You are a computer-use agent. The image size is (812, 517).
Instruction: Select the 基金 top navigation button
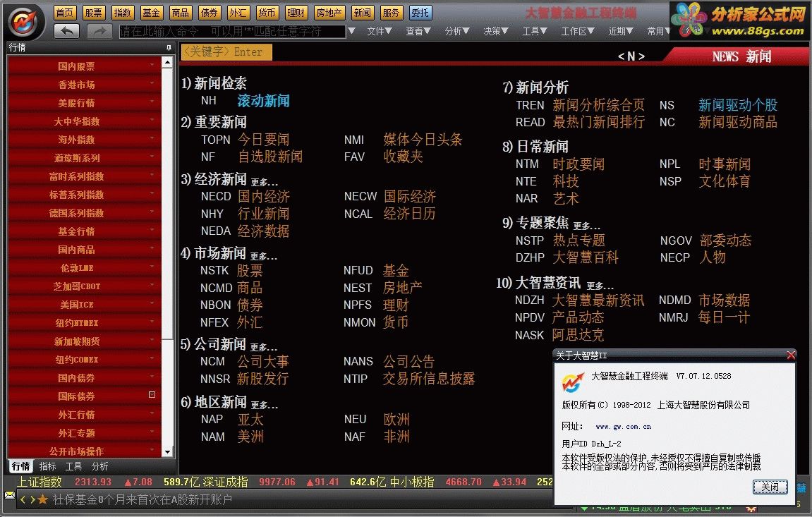pos(152,13)
